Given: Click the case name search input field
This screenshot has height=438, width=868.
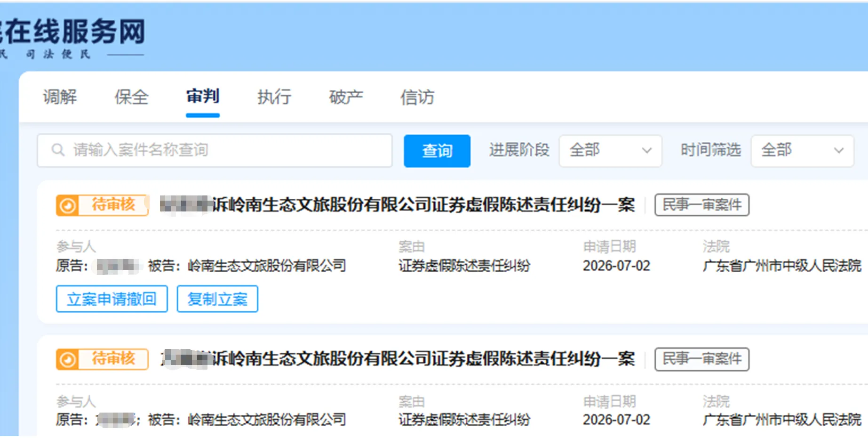Looking at the screenshot, I should pos(215,150).
